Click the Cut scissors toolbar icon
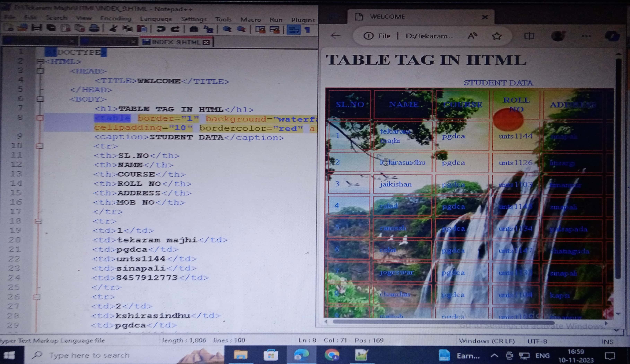630x364 pixels. pos(113,29)
